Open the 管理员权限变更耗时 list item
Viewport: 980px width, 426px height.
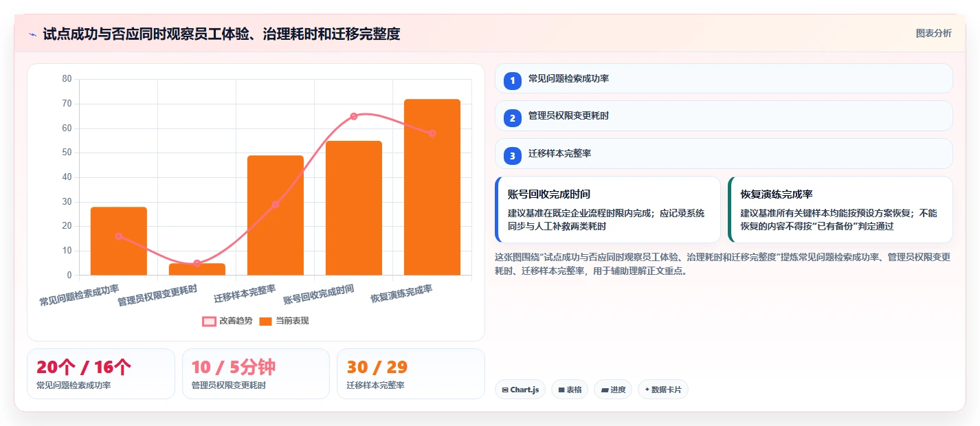[x=724, y=115]
